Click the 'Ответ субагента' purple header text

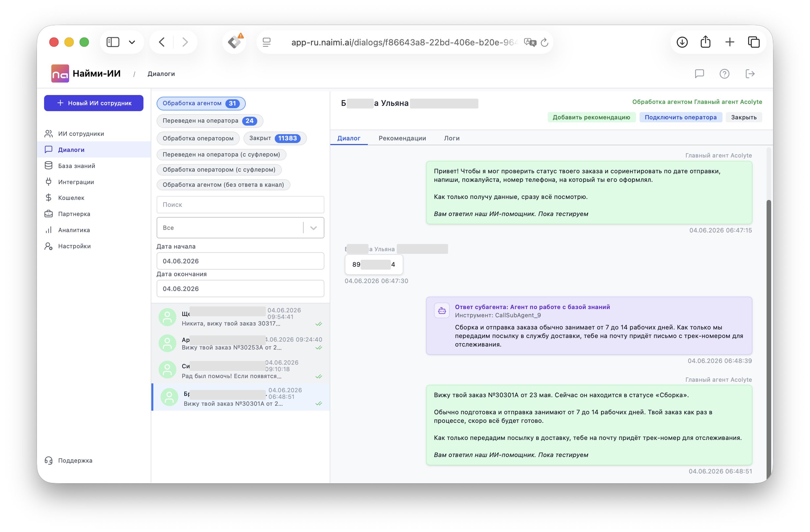(532, 307)
